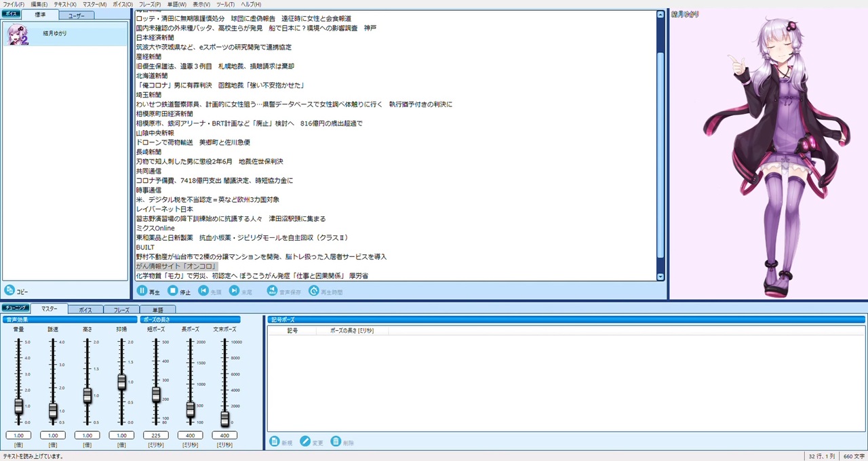Open the ファイル(F) menu
868x461 pixels.
coord(13,4)
